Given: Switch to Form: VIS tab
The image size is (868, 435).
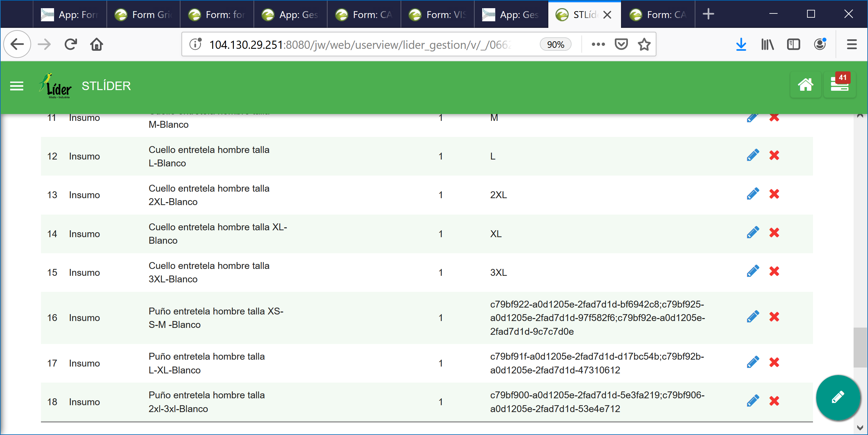Looking at the screenshot, I should point(438,14).
